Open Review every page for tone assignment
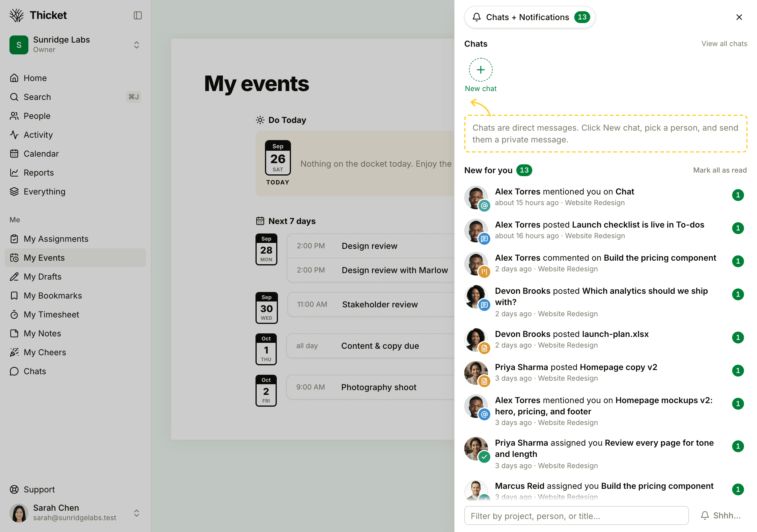This screenshot has height=532, width=757. point(605,454)
